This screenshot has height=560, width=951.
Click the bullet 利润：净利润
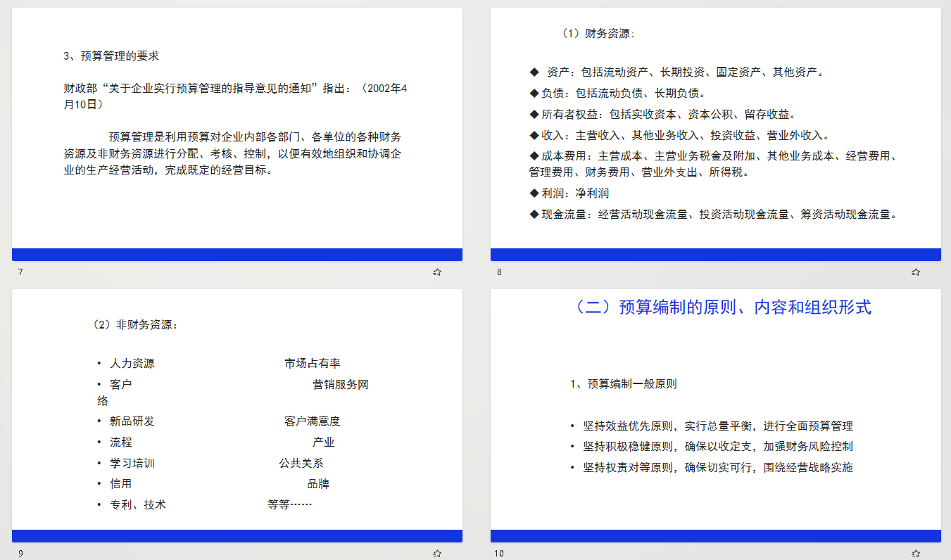point(569,193)
